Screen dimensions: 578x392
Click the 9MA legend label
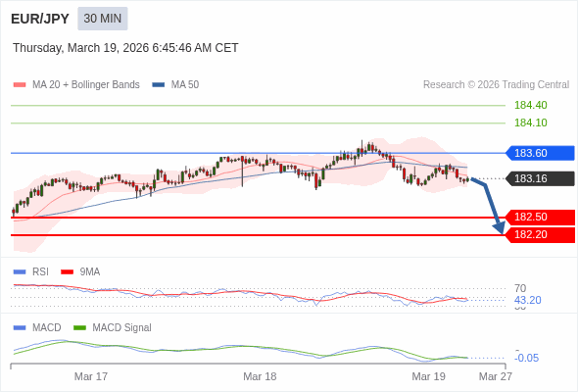[x=90, y=272]
